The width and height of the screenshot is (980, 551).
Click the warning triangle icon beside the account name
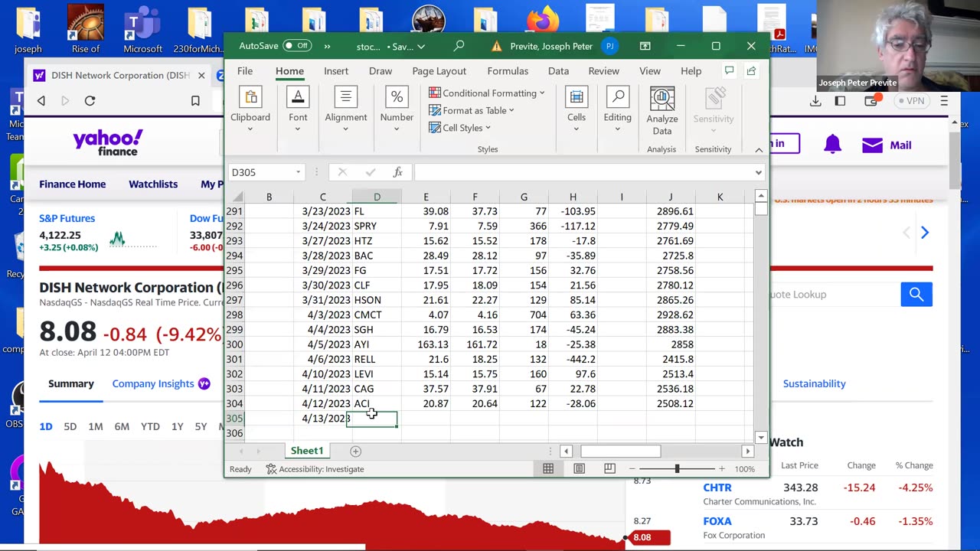[496, 47]
